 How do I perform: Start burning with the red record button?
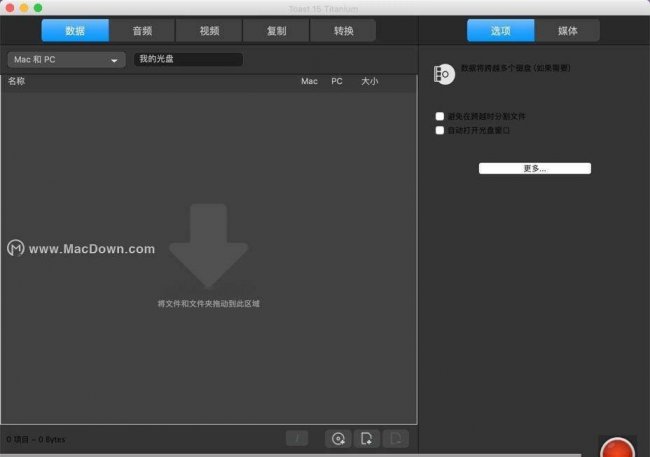(x=617, y=448)
